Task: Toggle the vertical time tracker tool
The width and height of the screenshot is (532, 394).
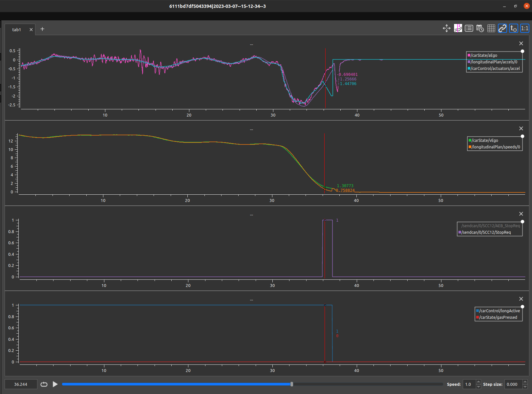Action: point(458,28)
